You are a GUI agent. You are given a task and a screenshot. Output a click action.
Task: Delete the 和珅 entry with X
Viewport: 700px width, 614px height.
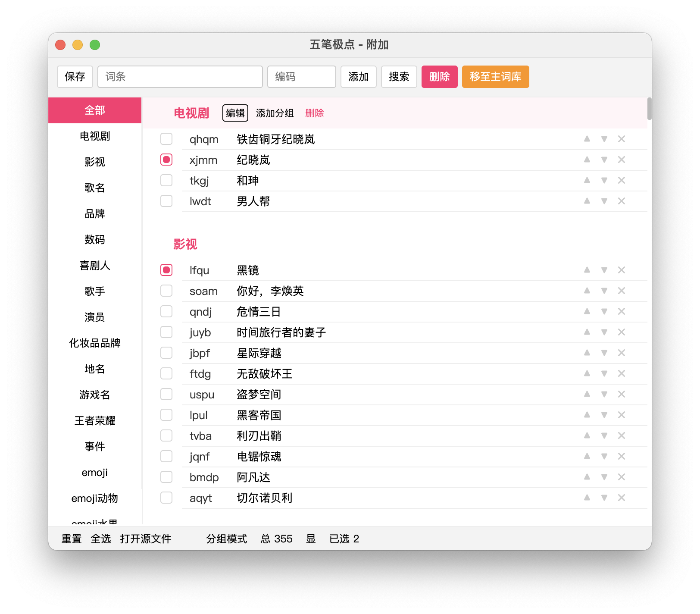622,180
